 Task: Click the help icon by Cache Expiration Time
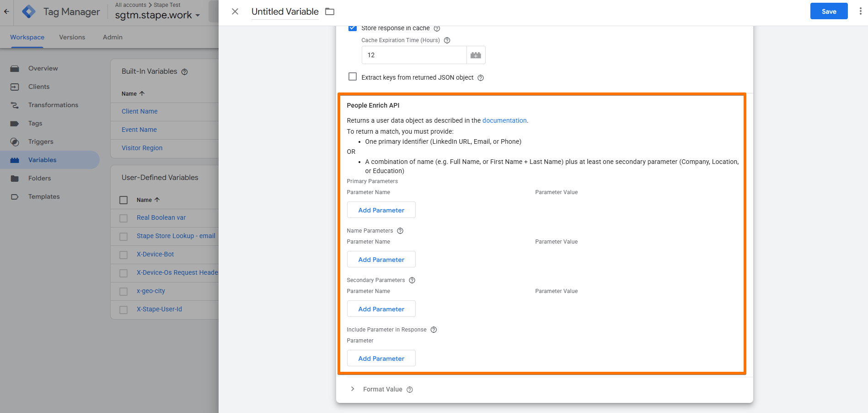(x=447, y=40)
